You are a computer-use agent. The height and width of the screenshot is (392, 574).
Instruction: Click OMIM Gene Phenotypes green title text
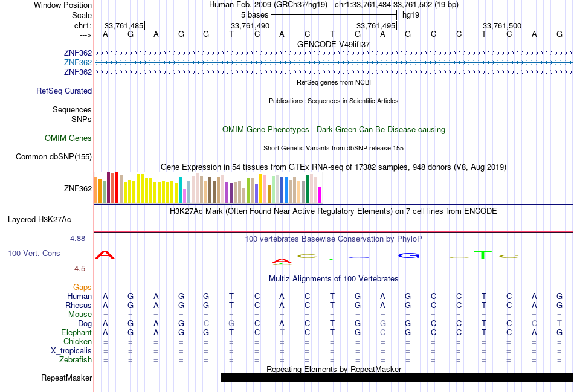(334, 130)
